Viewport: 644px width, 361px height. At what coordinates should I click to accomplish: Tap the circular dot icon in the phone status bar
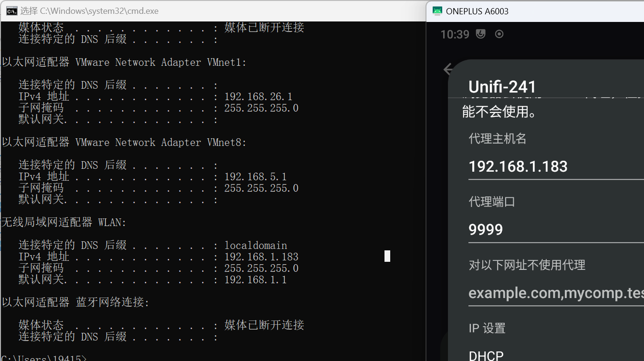[499, 34]
